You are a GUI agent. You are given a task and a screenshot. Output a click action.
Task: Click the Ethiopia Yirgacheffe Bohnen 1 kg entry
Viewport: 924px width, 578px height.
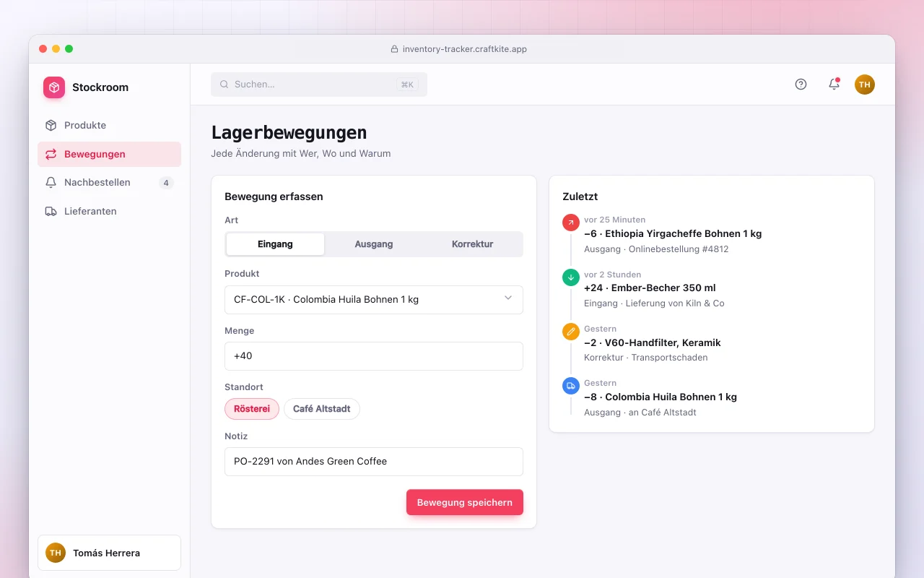tap(673, 233)
